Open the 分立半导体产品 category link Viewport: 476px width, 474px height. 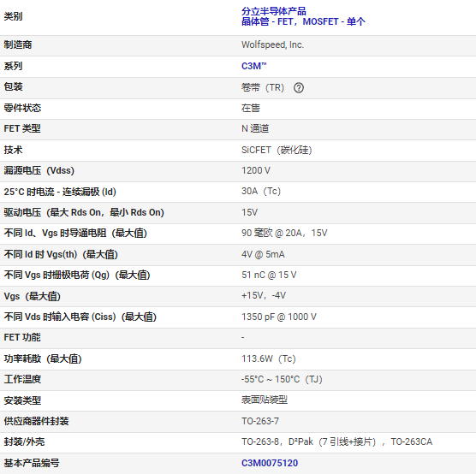tap(273, 11)
